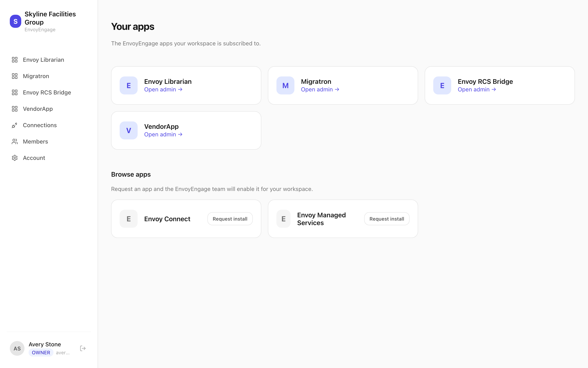Go to Envoy RCS Bridge in sidebar
Screen dimensions: 588x368
click(x=49, y=92)
